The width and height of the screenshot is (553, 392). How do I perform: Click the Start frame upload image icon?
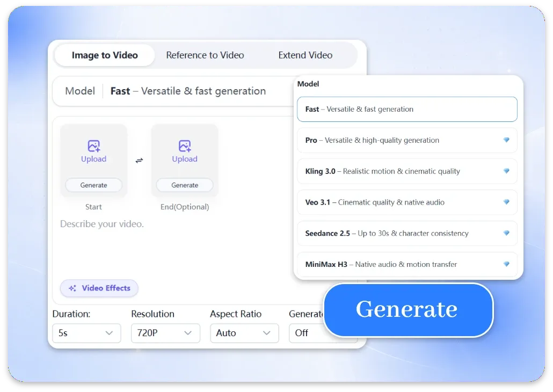[x=94, y=146]
